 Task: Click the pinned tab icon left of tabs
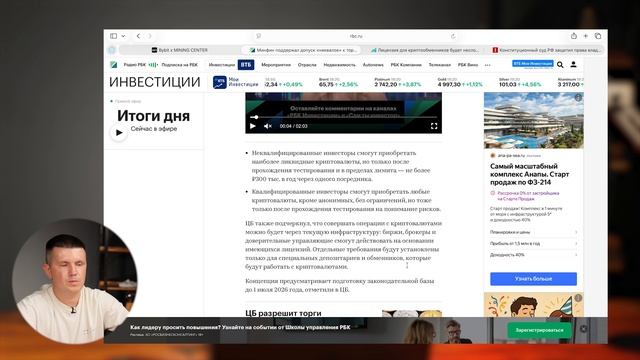[112, 50]
